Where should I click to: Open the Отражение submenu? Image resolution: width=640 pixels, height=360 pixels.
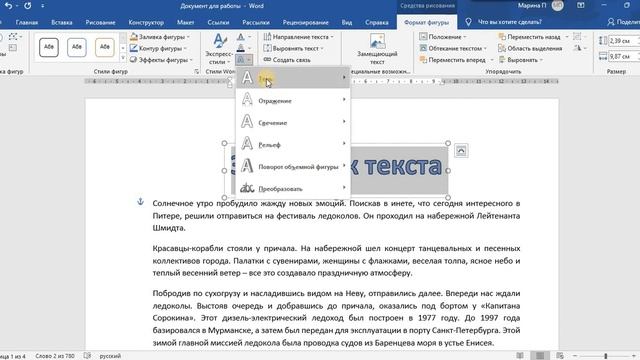click(293, 100)
